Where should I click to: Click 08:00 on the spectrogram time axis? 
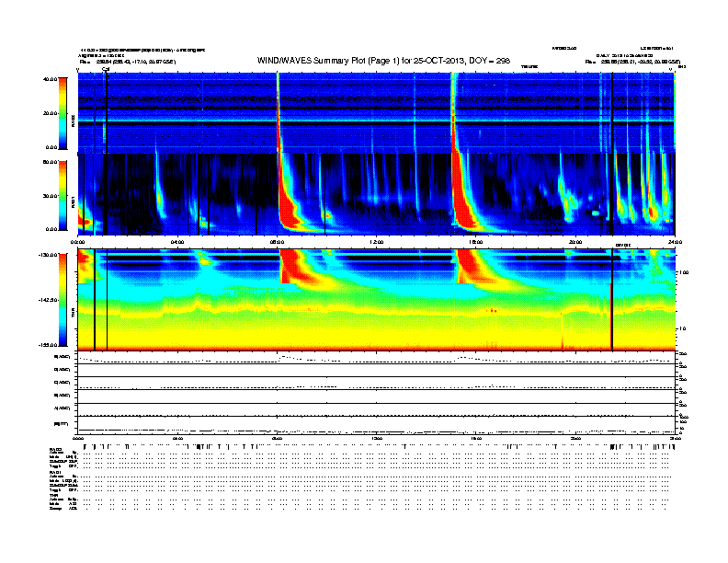[x=277, y=242]
